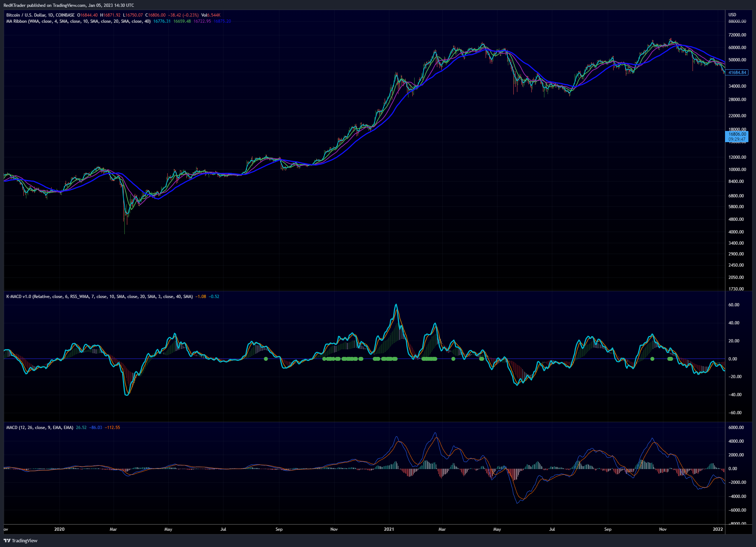Click the close value C16806.00
The width and height of the screenshot is (756, 547).
point(155,15)
